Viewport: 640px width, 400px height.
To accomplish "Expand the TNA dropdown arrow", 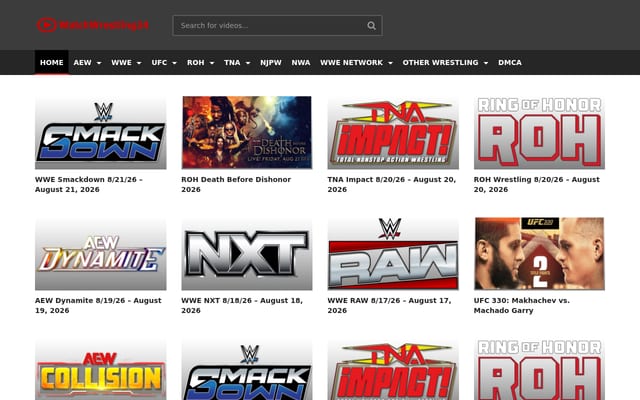I will tap(248, 63).
